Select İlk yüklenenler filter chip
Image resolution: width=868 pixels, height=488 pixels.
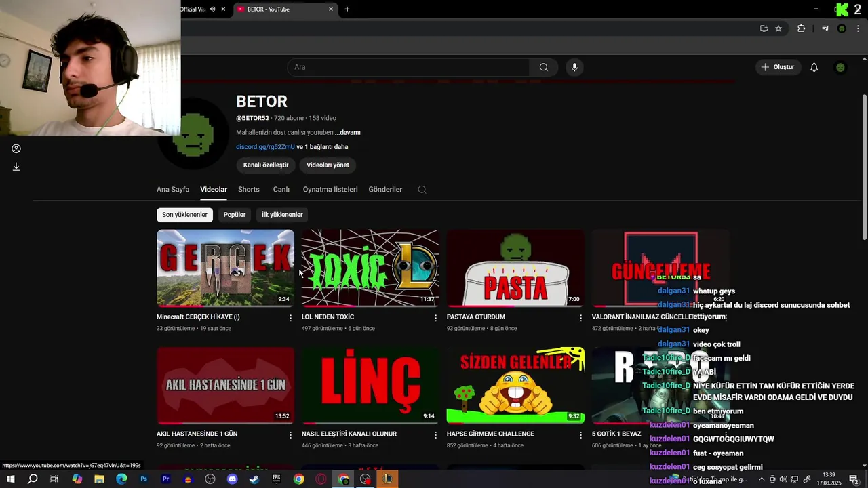[282, 215]
